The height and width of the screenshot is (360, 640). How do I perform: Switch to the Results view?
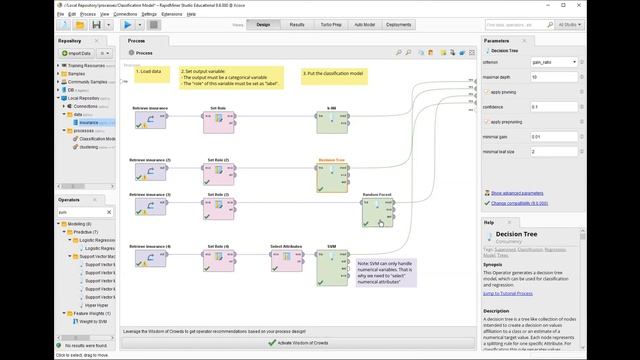[x=297, y=25]
